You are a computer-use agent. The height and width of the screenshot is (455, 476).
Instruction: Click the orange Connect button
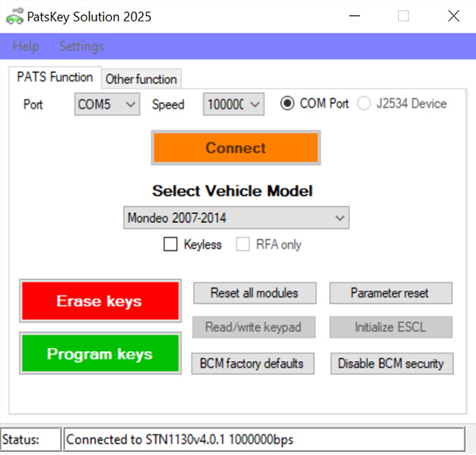point(236,147)
